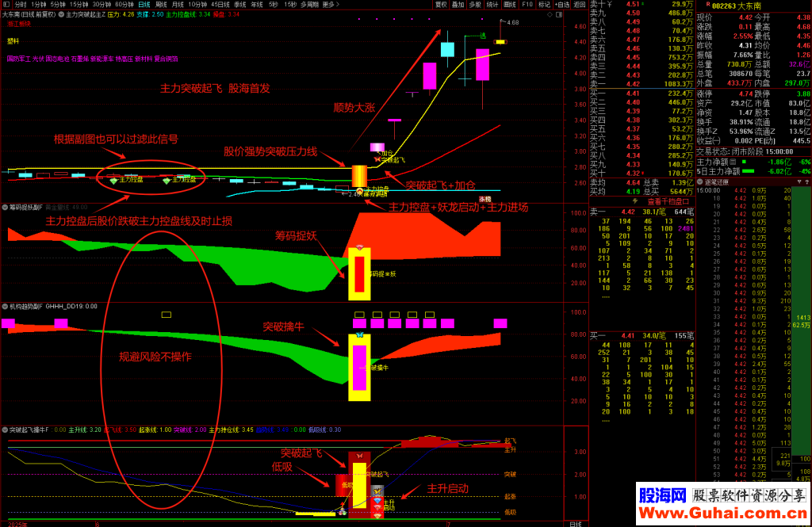
Task: Expand the 筹码捉妖 sub-chart indicator menu
Action: [x=6, y=208]
